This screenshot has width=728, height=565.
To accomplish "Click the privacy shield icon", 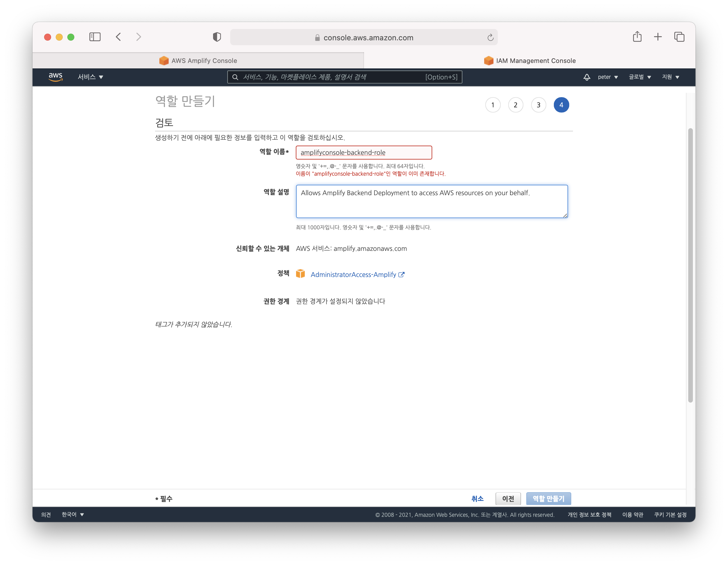I will click(217, 37).
